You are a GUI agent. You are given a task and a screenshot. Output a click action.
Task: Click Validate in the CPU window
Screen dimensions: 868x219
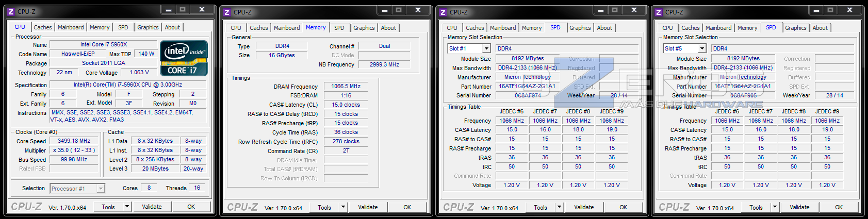click(152, 207)
